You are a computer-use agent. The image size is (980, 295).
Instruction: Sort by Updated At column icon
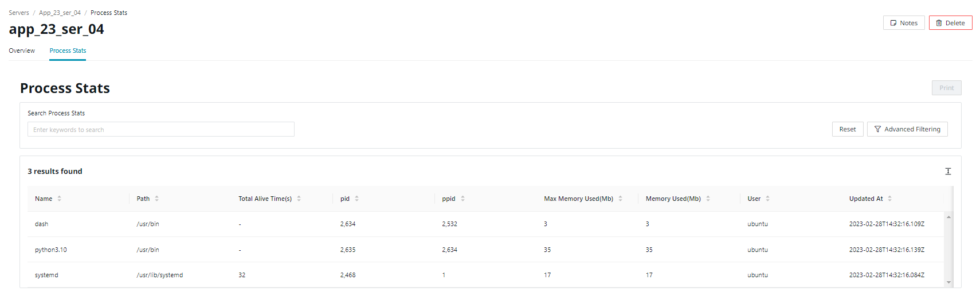(x=889, y=199)
